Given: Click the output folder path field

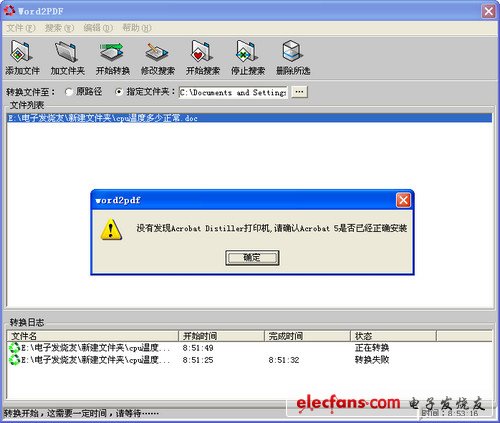Looking at the screenshot, I should (x=233, y=92).
